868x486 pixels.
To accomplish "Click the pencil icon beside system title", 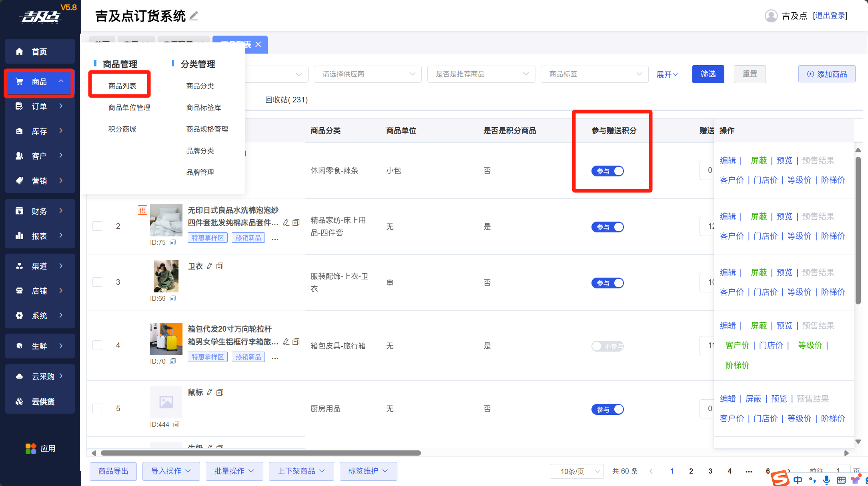I will point(194,16).
